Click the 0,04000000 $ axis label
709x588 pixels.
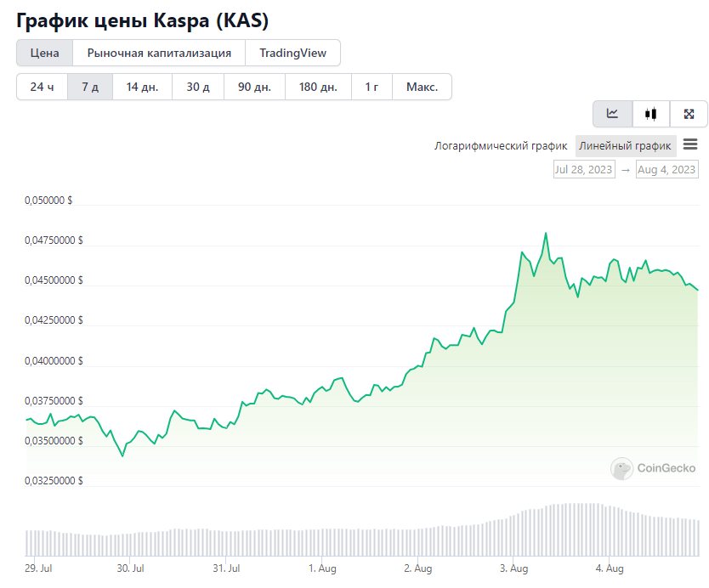[x=54, y=360]
